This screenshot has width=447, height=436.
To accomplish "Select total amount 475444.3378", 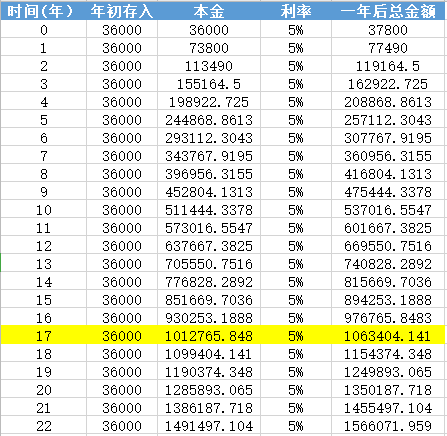I will (388, 192).
